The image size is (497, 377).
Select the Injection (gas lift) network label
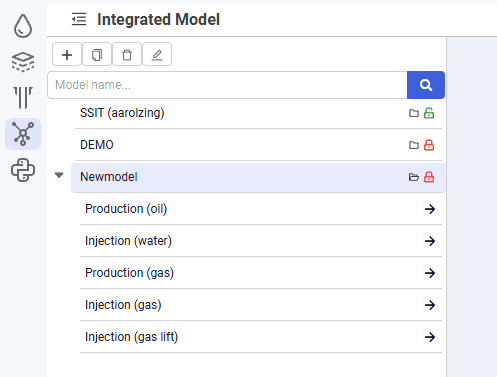(131, 337)
